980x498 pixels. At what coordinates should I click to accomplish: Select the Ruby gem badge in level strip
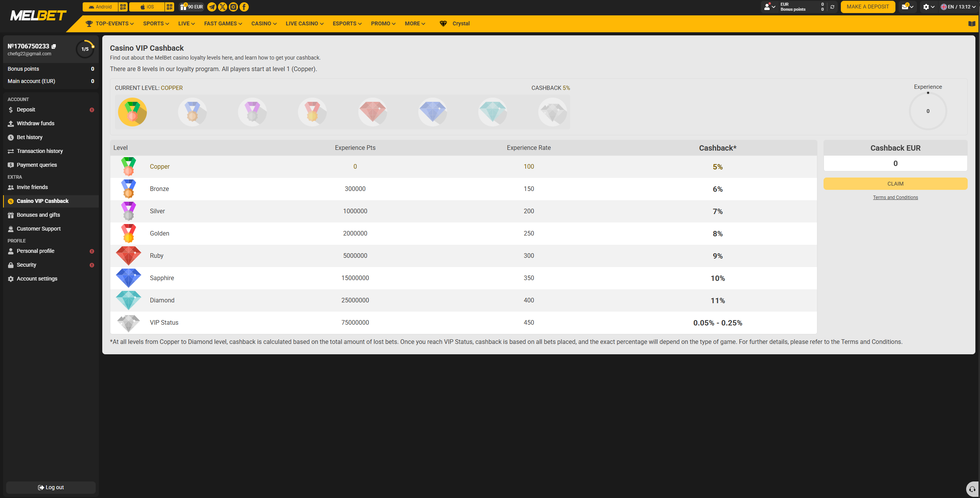coord(373,112)
